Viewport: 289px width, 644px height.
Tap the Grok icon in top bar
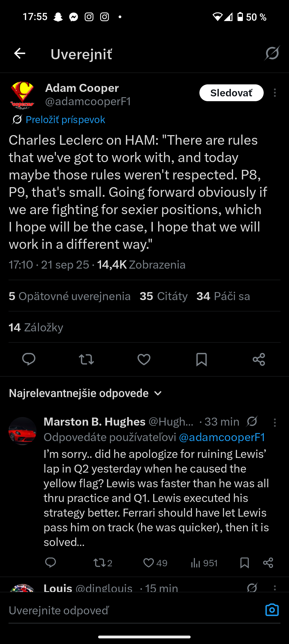272,53
